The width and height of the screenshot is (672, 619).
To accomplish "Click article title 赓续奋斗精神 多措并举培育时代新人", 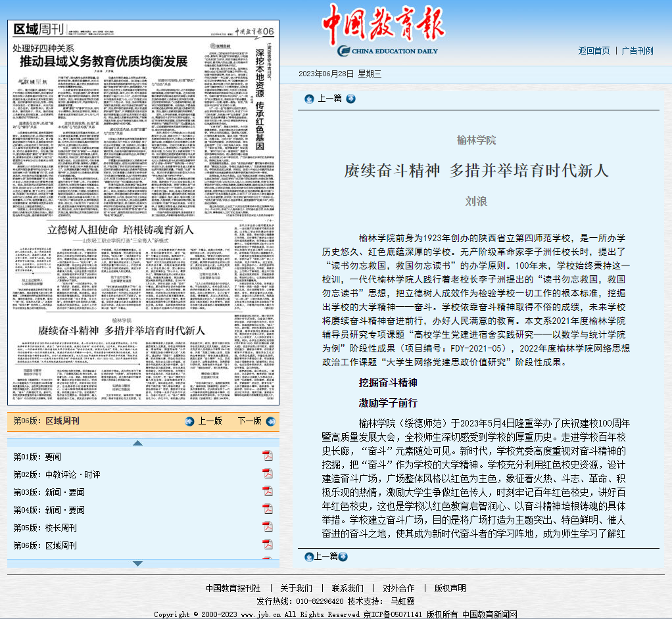I will 476,170.
